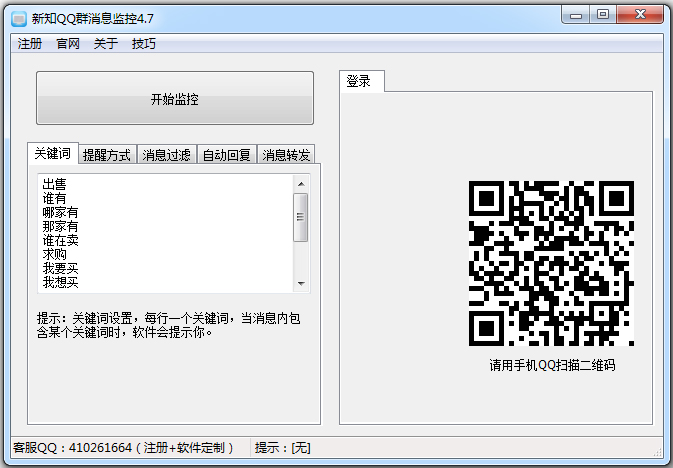This screenshot has height=468, width=673.
Task: Click the 谁有 keyword line
Action: 55,198
